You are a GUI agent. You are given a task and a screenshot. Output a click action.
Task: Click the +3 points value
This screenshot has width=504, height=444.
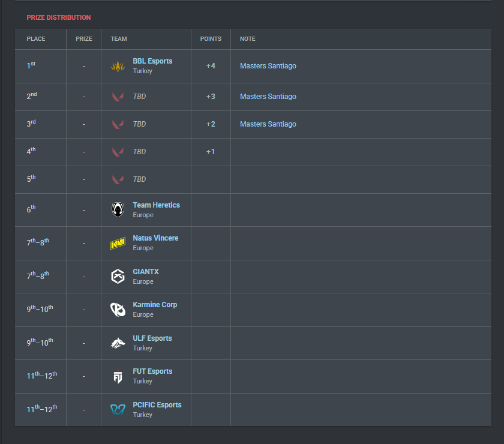tap(211, 97)
